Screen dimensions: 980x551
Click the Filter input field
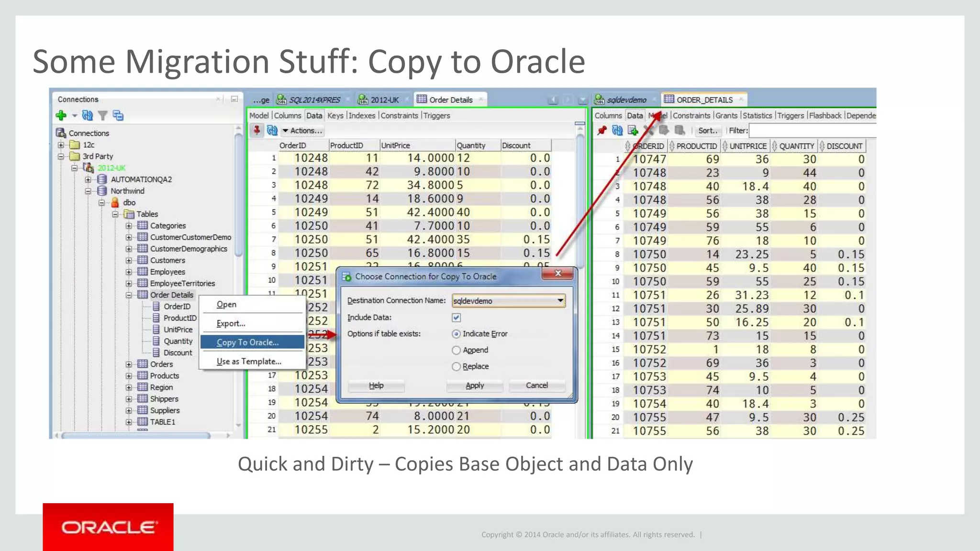pyautogui.click(x=813, y=131)
